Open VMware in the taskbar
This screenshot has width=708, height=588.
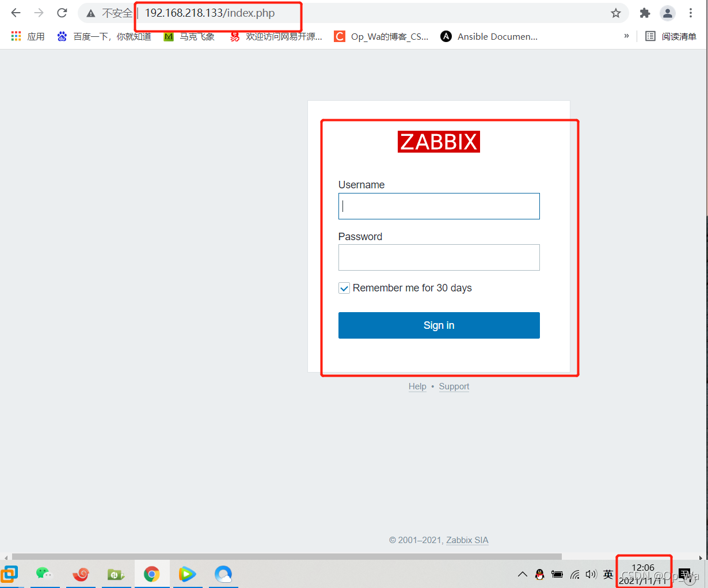click(x=9, y=574)
